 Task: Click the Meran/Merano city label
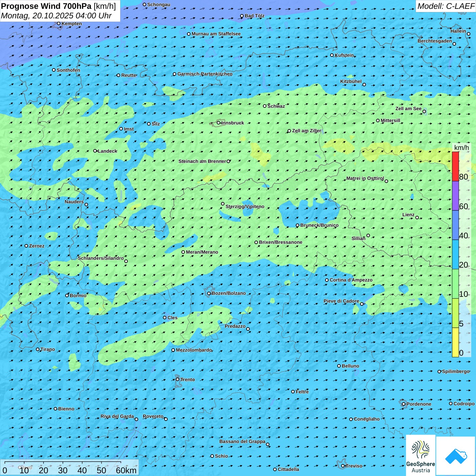(202, 252)
